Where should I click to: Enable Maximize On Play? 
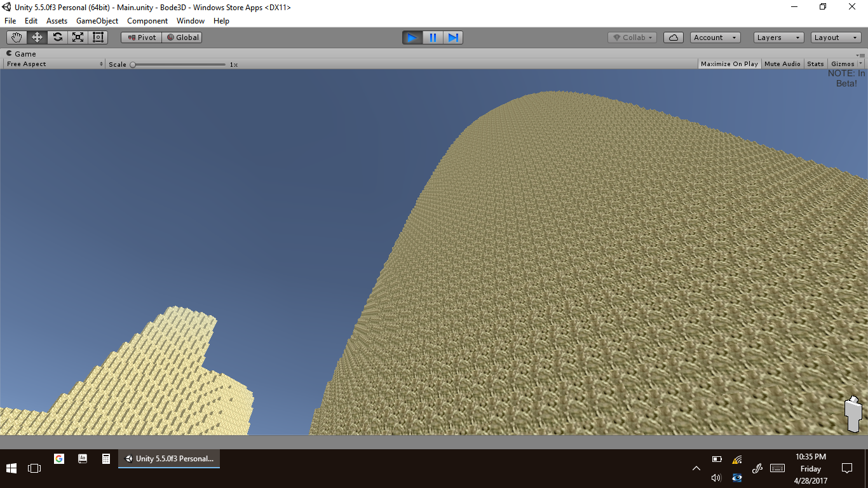(729, 64)
